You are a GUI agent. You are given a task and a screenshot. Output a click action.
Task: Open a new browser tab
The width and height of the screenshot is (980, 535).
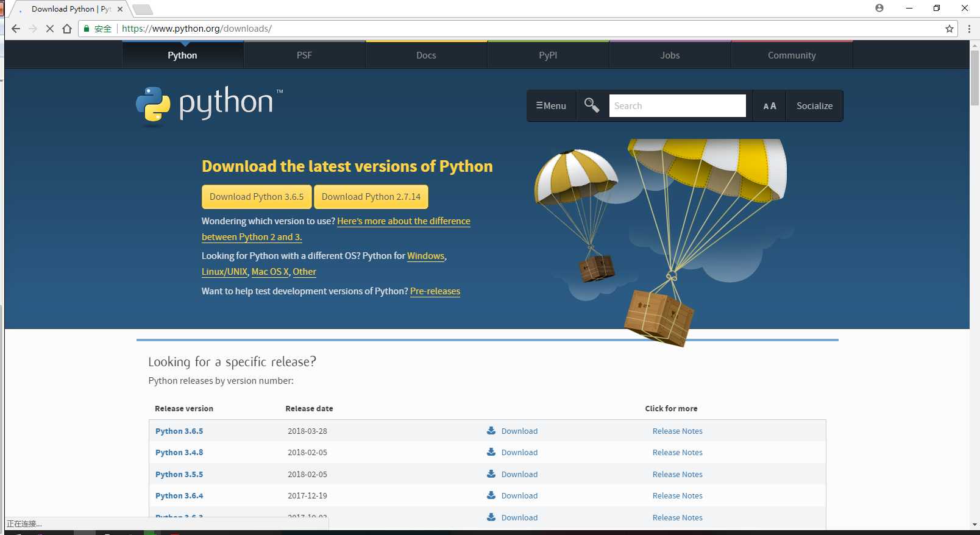[142, 9]
